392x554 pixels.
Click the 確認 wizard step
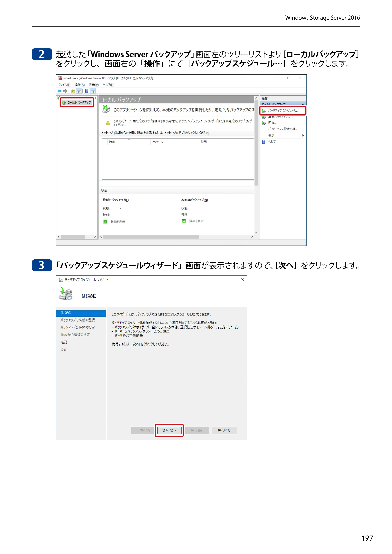point(64,342)
